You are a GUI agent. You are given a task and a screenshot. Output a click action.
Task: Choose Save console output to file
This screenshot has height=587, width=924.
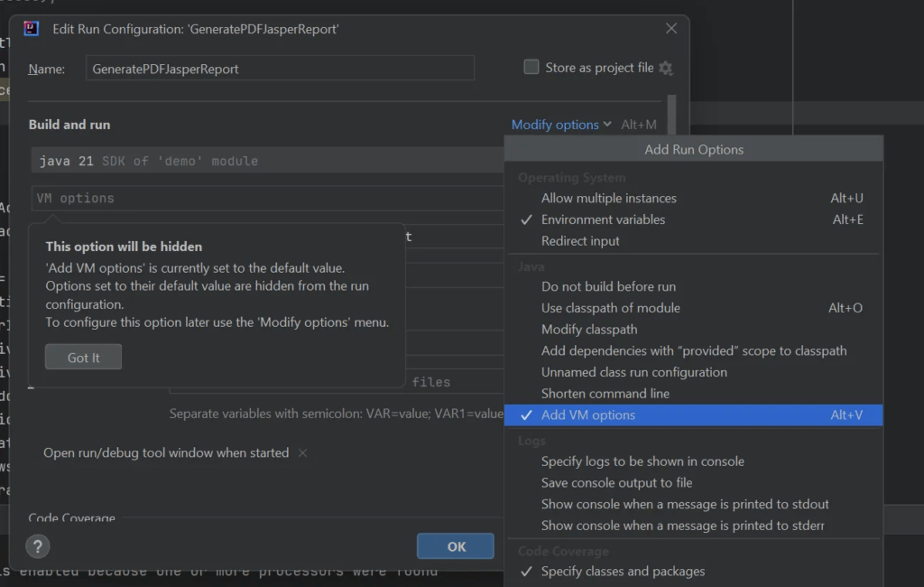tap(616, 482)
